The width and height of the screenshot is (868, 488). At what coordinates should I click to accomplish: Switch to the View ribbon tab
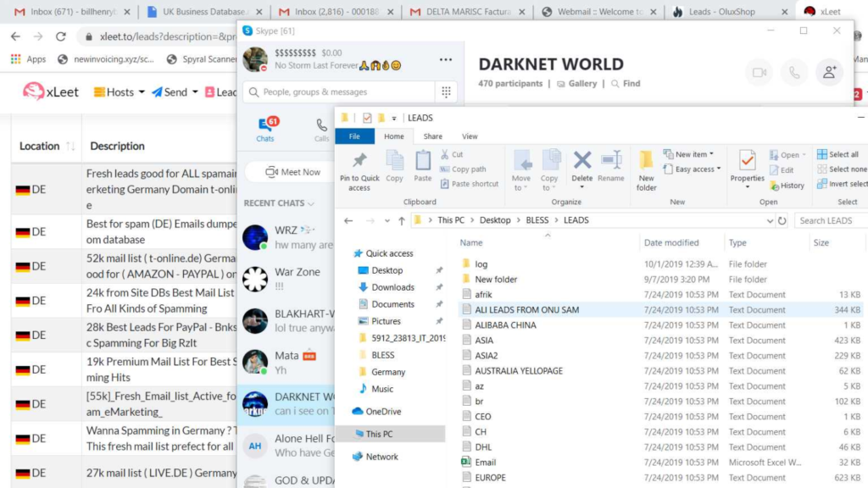point(470,136)
